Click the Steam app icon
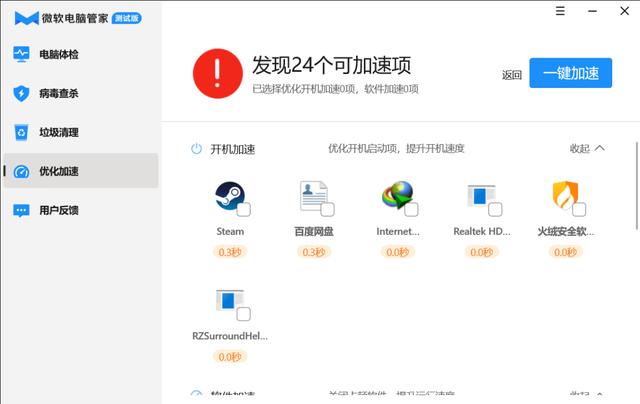The image size is (640, 404). point(230,196)
